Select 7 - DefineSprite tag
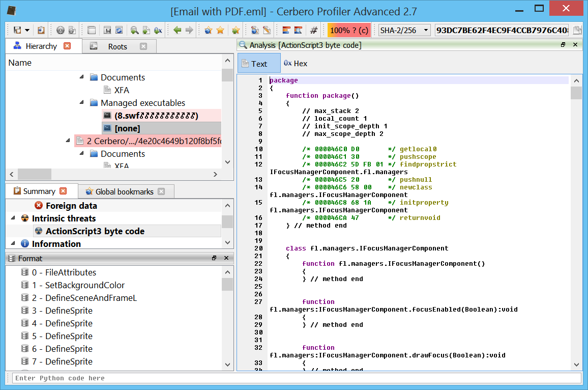 tap(62, 362)
